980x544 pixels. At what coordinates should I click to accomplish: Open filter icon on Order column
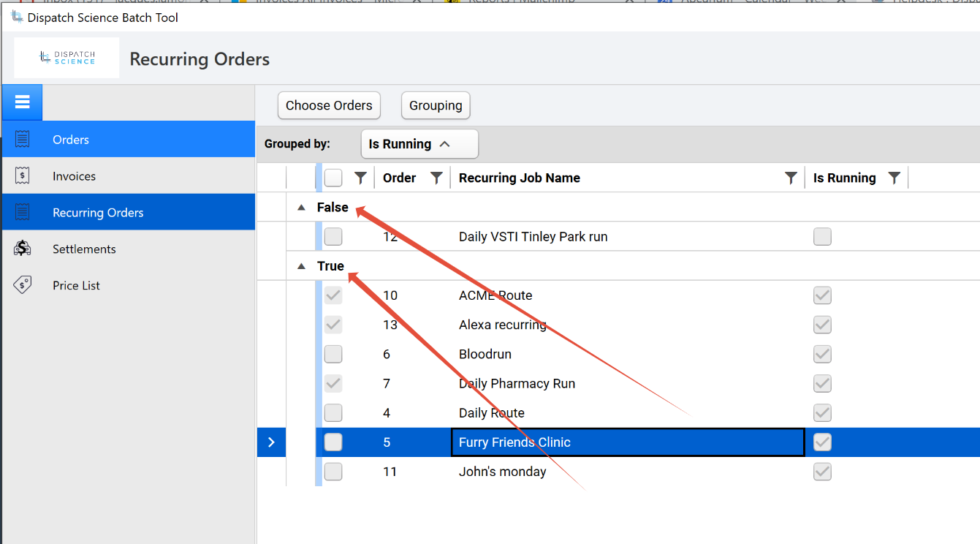436,178
